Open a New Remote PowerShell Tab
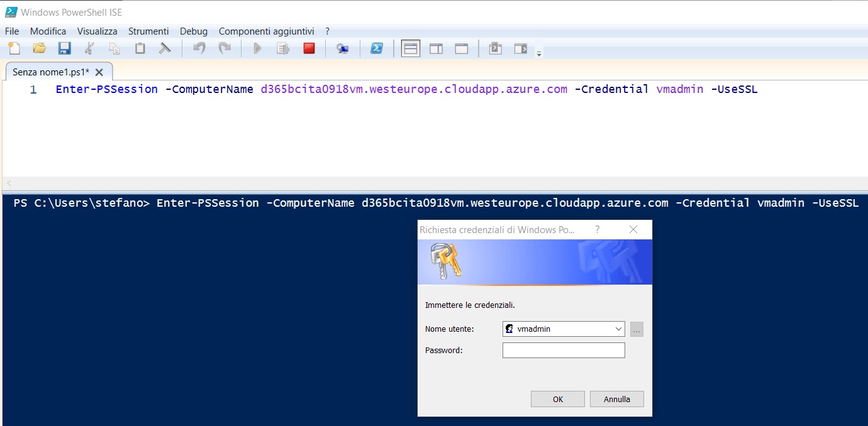 click(x=343, y=48)
